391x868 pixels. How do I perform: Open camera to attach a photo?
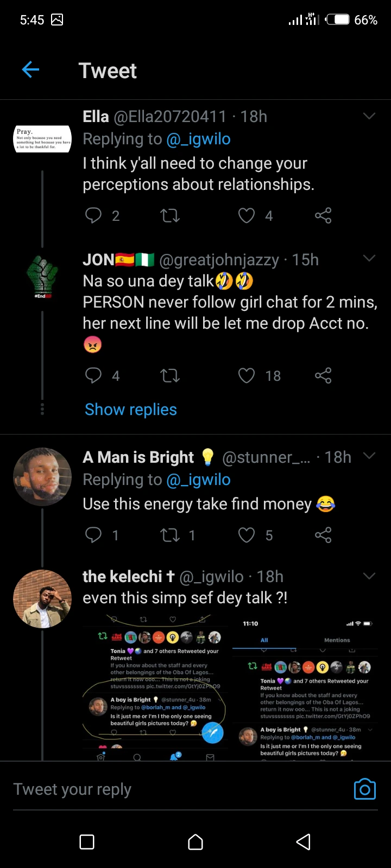[x=364, y=789]
